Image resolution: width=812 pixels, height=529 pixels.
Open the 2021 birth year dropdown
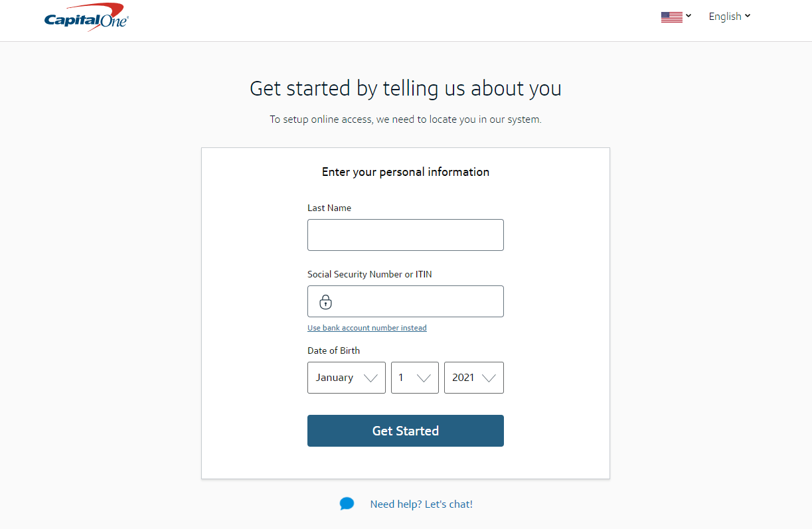click(473, 378)
